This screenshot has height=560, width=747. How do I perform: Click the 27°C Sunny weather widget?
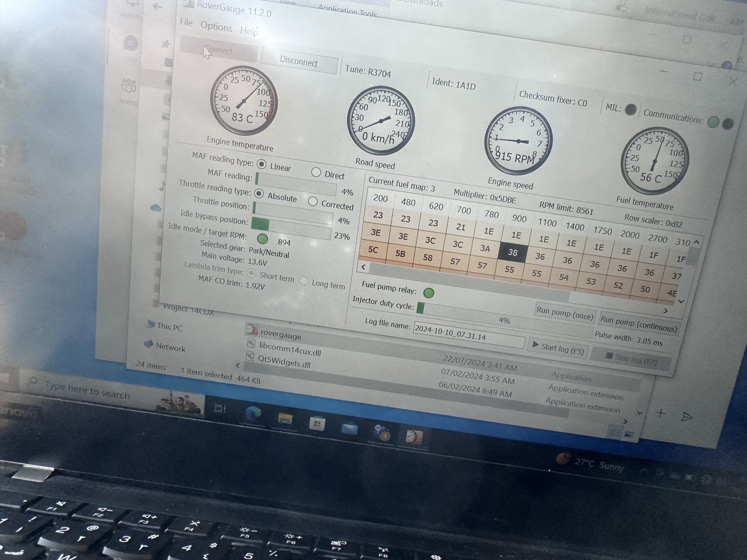click(x=590, y=462)
